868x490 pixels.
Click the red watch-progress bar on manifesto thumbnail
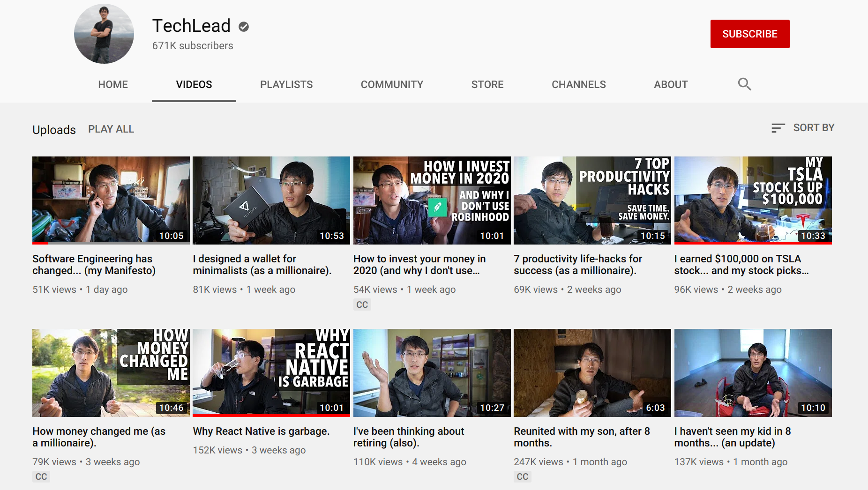point(40,243)
